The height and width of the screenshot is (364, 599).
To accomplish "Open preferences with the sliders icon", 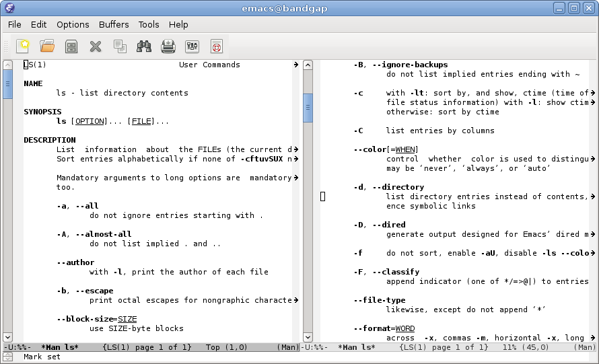I will (x=192, y=46).
